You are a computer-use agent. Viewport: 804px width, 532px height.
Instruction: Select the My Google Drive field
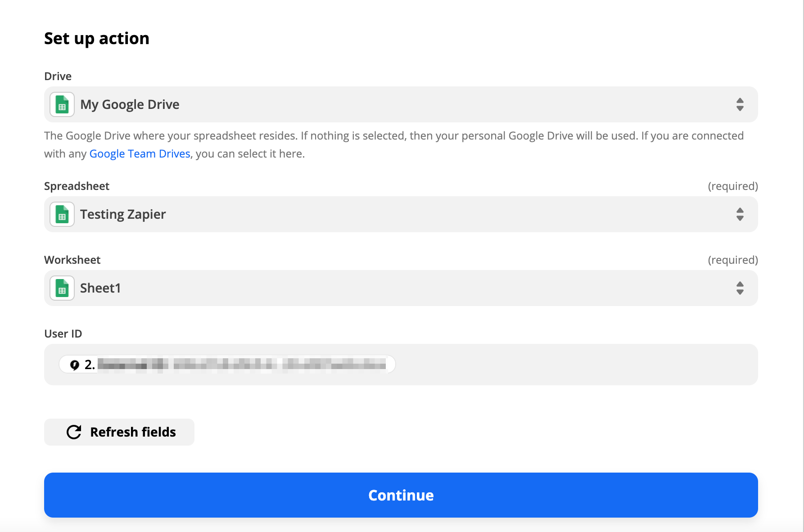click(401, 104)
